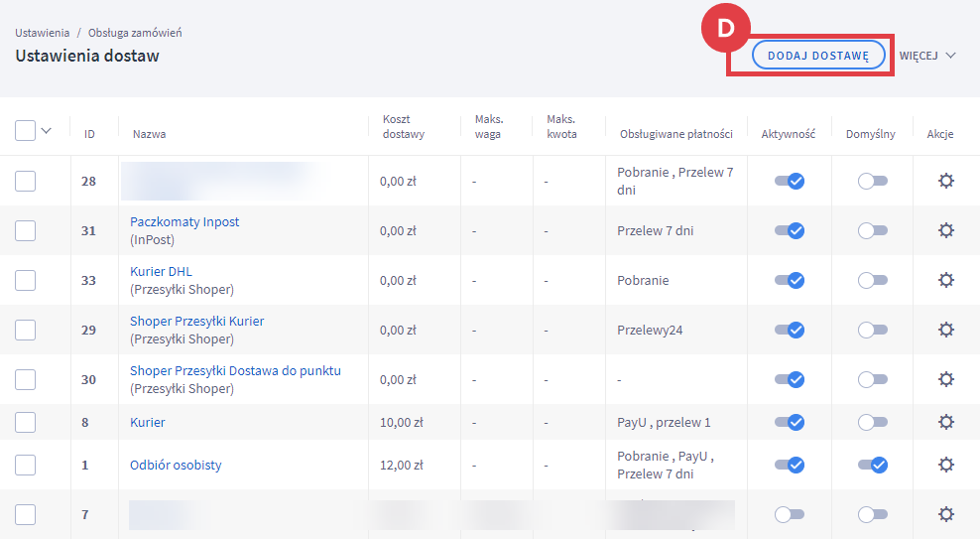Tick the select-all checkbox in table header
This screenshot has width=980, height=540.
(x=25, y=131)
